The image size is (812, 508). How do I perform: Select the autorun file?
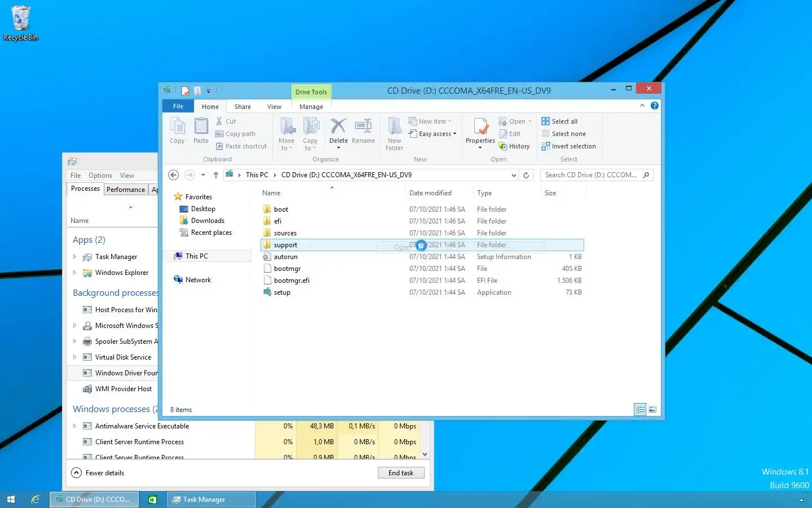(x=422, y=257)
